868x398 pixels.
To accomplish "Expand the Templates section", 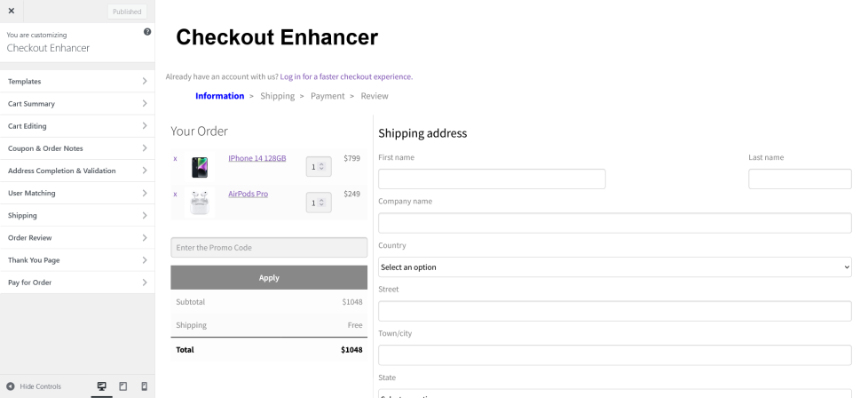I will point(77,81).
